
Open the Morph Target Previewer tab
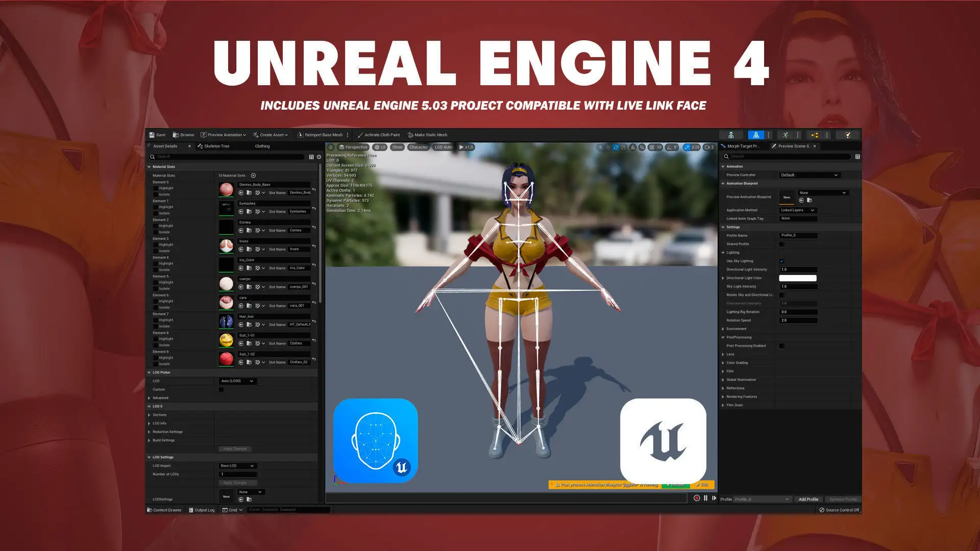743,146
